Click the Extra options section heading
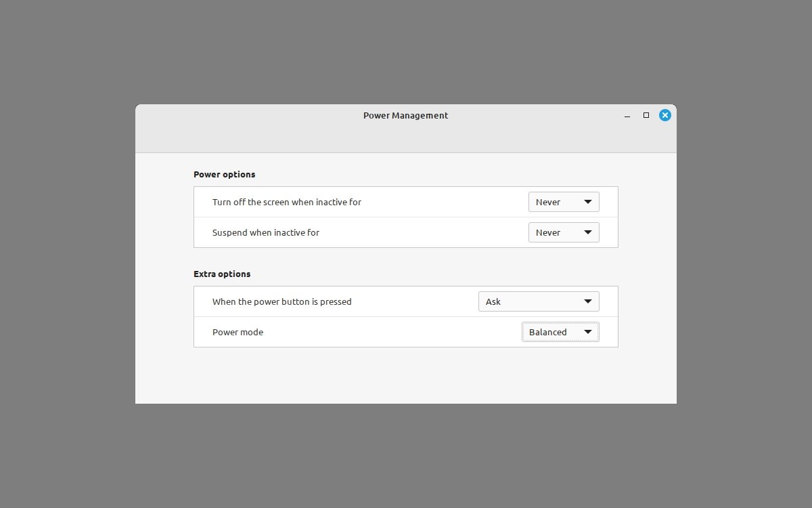The width and height of the screenshot is (812, 508). tap(222, 274)
